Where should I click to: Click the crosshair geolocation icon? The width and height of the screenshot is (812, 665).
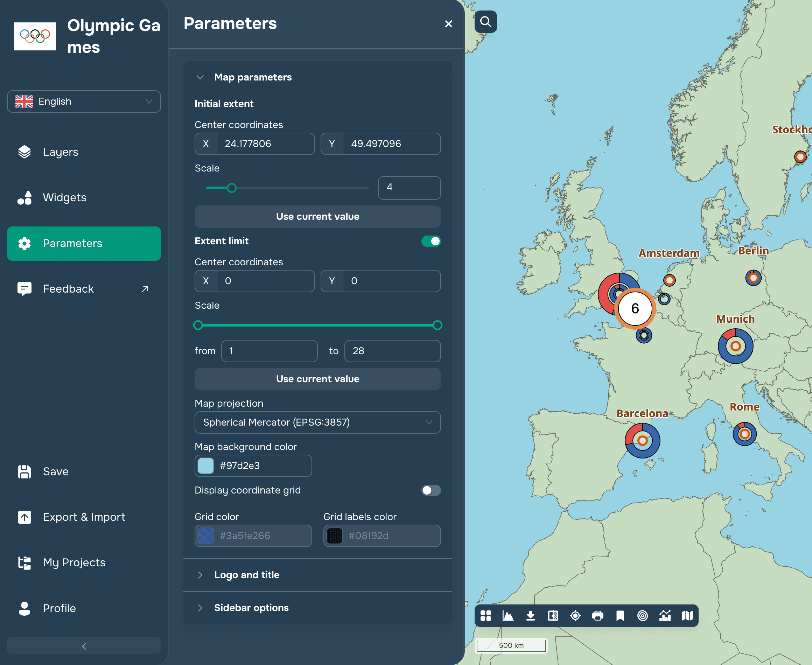[575, 616]
